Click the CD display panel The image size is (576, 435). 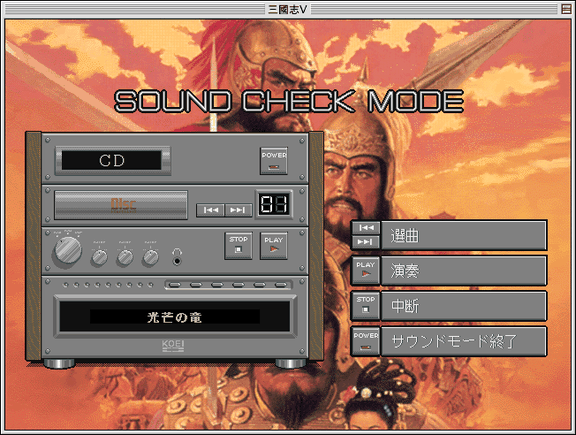coord(112,161)
